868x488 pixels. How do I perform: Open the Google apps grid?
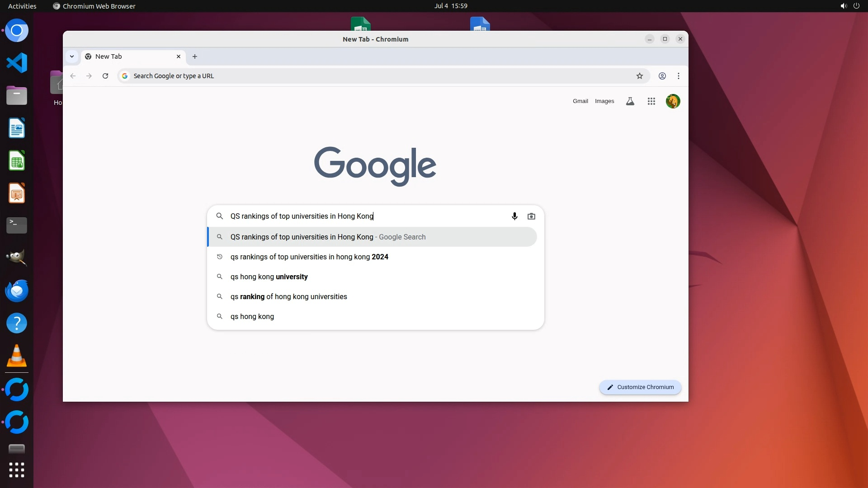click(651, 101)
